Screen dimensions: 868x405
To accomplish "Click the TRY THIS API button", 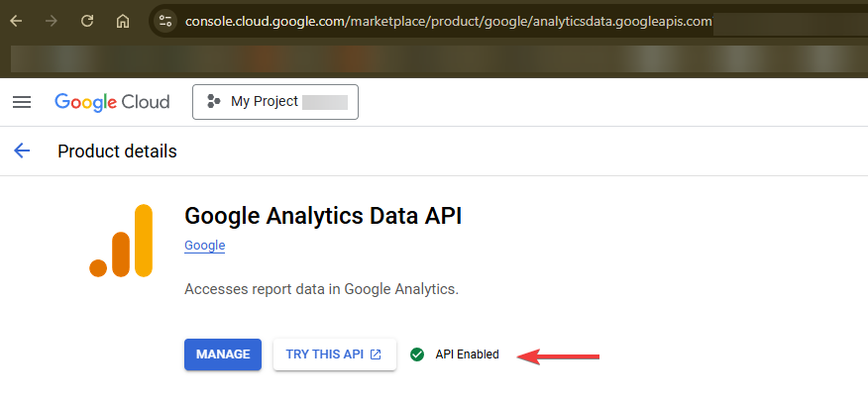I will pyautogui.click(x=334, y=354).
